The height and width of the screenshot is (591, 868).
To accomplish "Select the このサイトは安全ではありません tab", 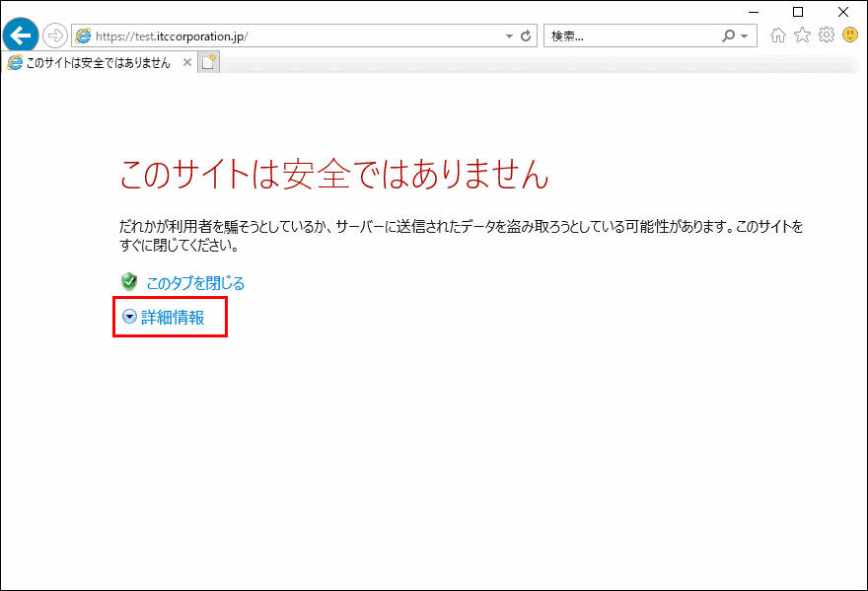I will pos(99,62).
